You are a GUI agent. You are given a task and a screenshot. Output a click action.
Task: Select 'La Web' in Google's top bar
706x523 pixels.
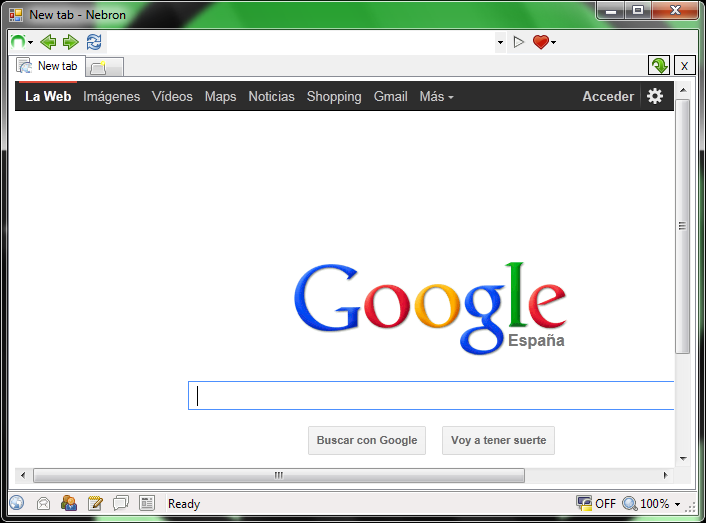coord(48,96)
